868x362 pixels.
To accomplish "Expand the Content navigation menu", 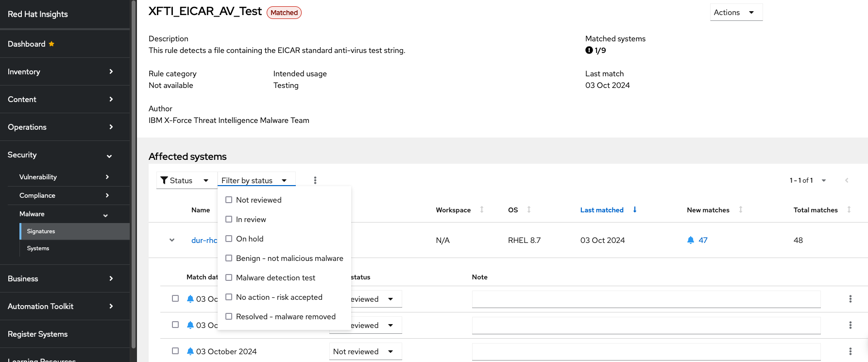I will pos(65,100).
